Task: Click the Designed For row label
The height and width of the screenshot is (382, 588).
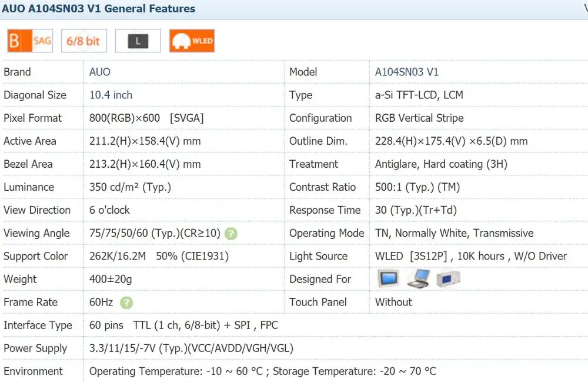Action: point(320,279)
